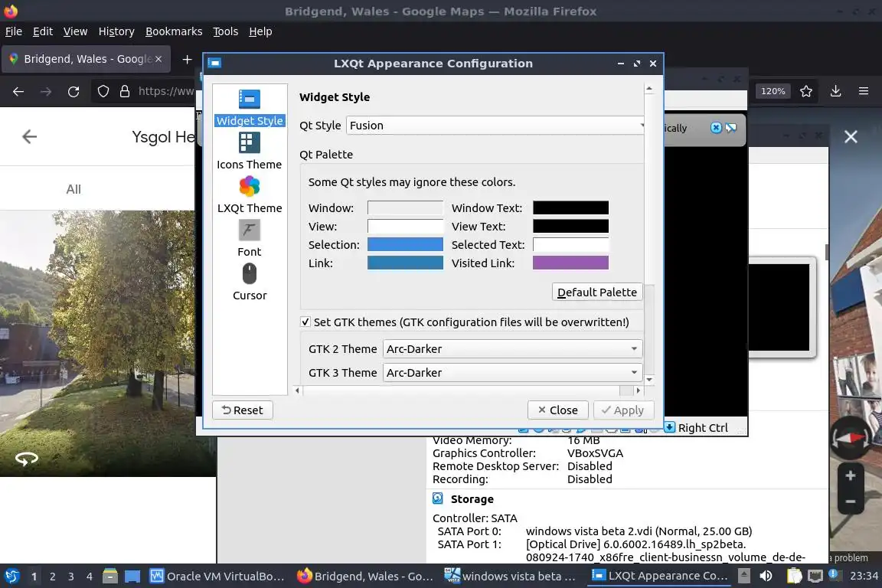
Task: Open the GTK 2 Theme dropdown
Action: pyautogui.click(x=512, y=349)
